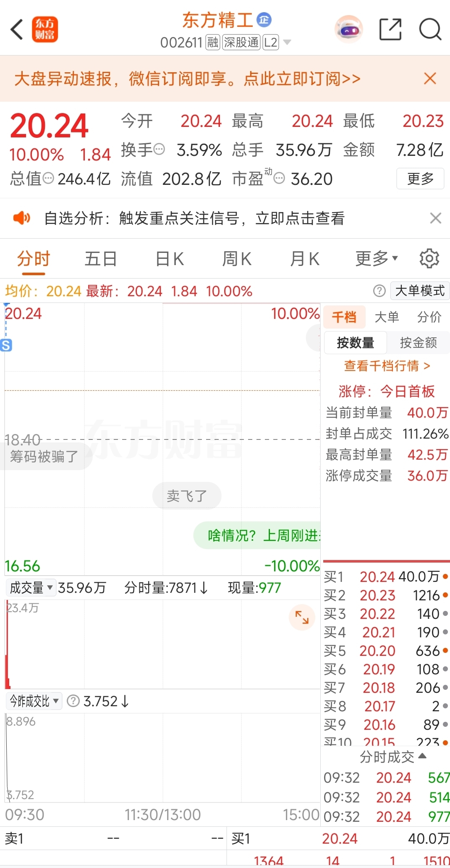Expand the 更多 chart period dropdown

coord(377,259)
